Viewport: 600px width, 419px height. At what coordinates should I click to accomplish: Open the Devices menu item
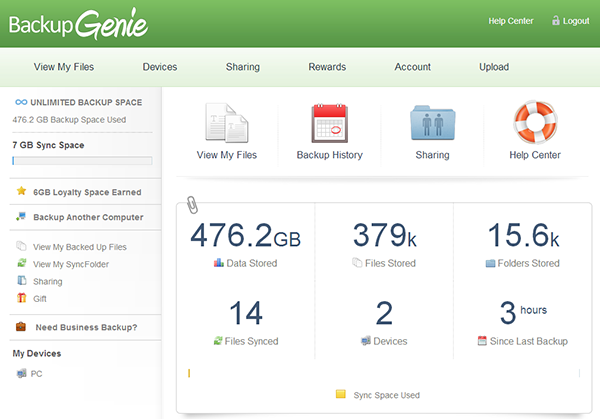pyautogui.click(x=160, y=67)
